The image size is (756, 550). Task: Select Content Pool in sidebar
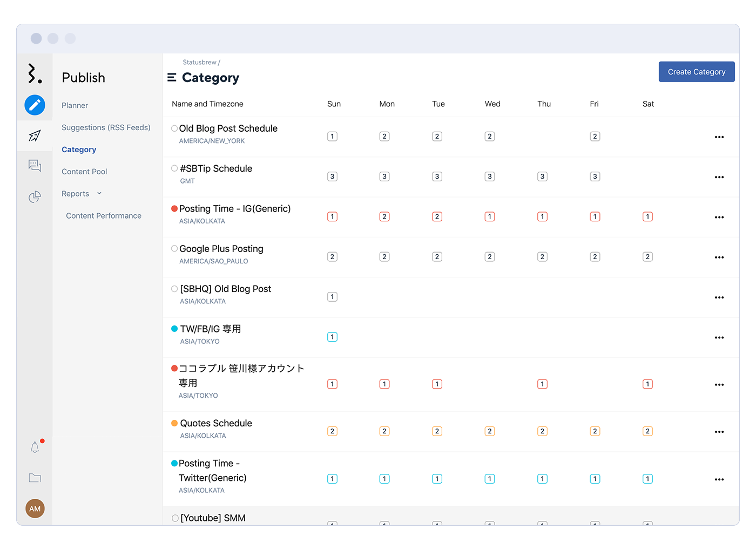[84, 171]
